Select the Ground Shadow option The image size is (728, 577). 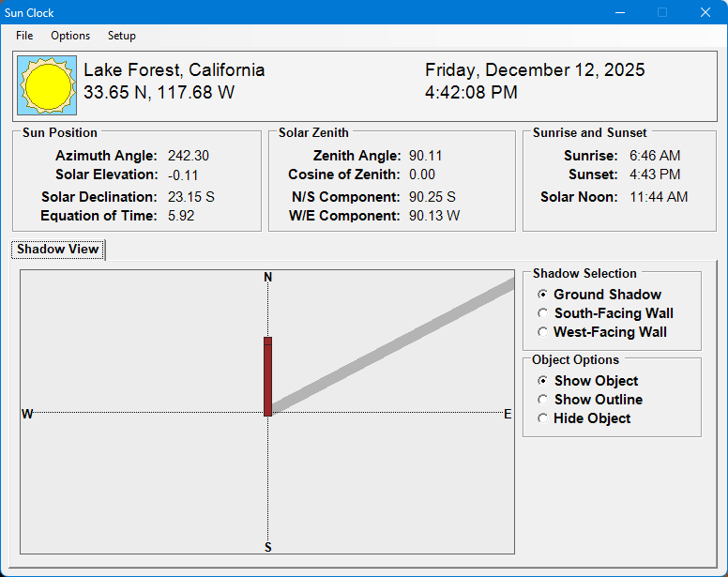(543, 295)
